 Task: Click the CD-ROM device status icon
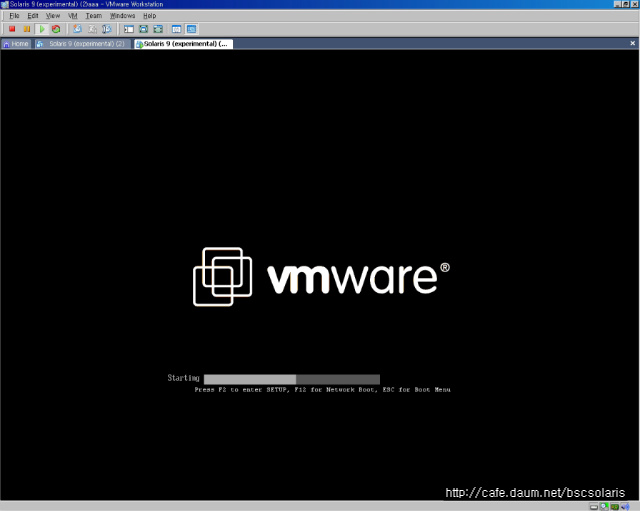point(604,507)
